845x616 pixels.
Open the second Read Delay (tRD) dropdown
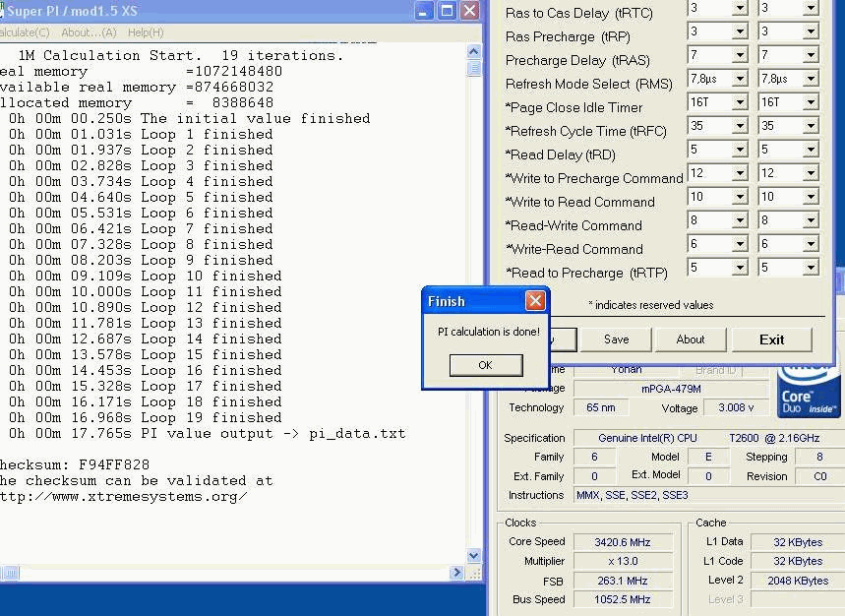[x=811, y=150]
